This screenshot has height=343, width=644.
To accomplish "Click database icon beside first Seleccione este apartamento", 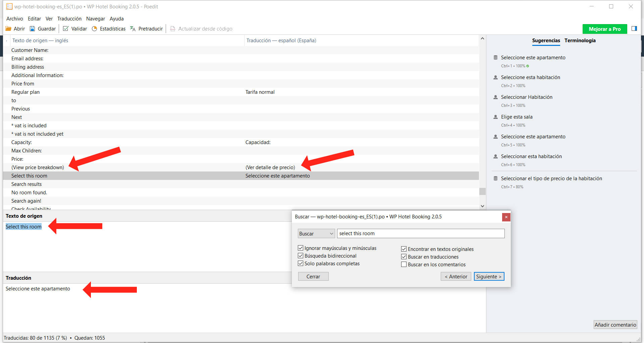I will click(x=495, y=58).
